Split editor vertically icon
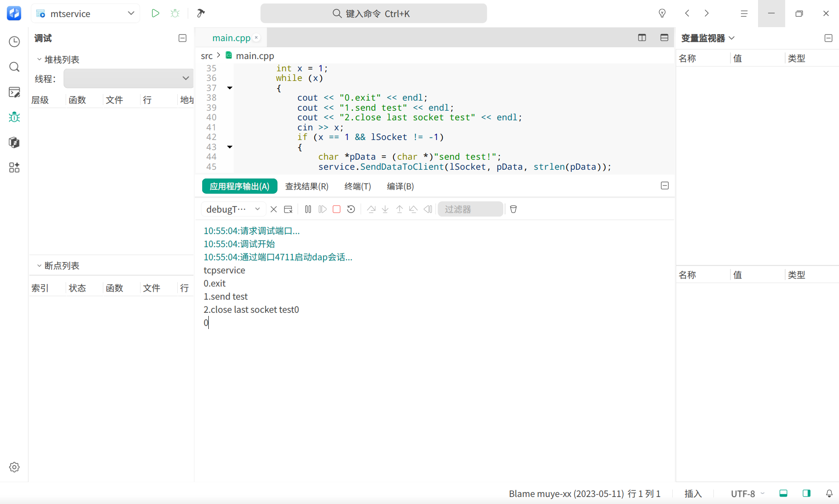 (642, 38)
